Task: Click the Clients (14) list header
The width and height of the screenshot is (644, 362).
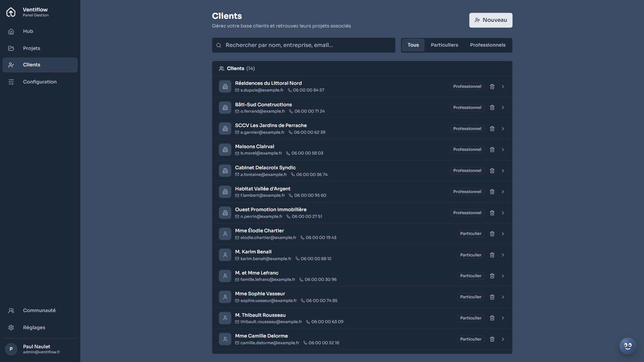Action: click(x=237, y=68)
